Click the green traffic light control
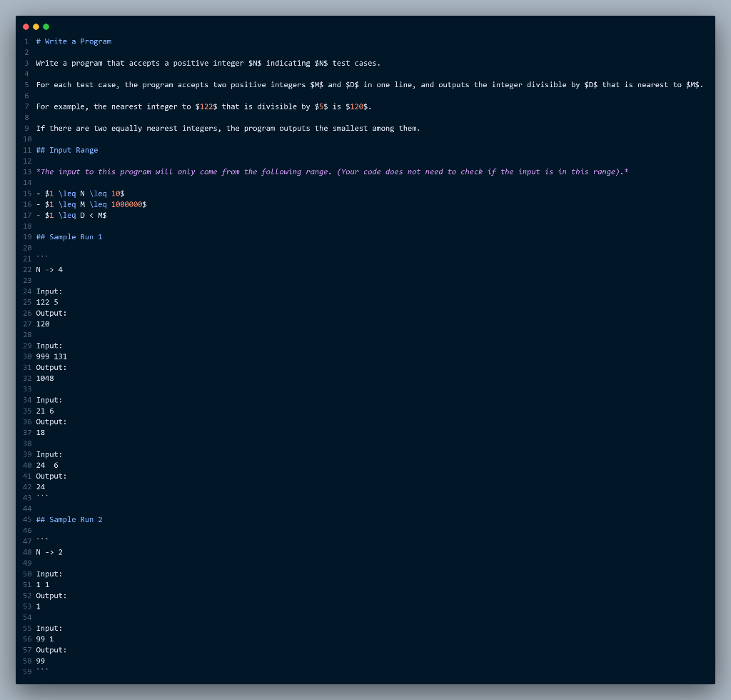The height and width of the screenshot is (700, 731). pyautogui.click(x=46, y=26)
